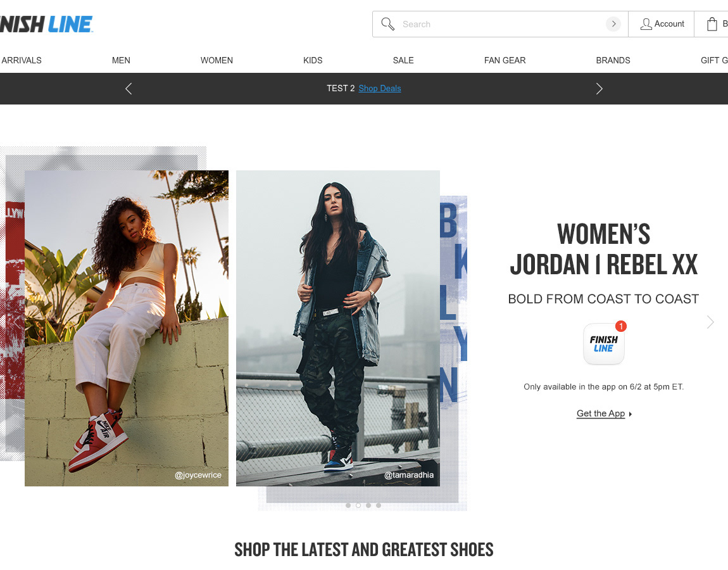
Task: Click the Finish Line app icon
Action: pyautogui.click(x=603, y=344)
